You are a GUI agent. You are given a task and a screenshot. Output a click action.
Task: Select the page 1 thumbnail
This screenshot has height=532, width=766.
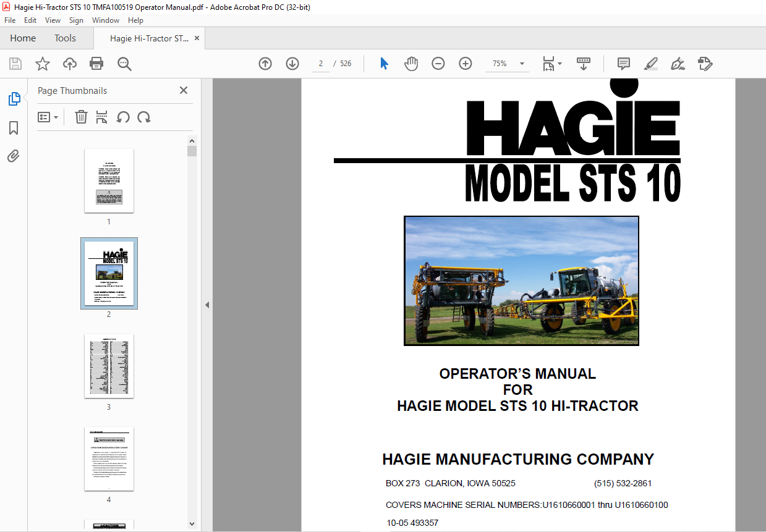(109, 180)
